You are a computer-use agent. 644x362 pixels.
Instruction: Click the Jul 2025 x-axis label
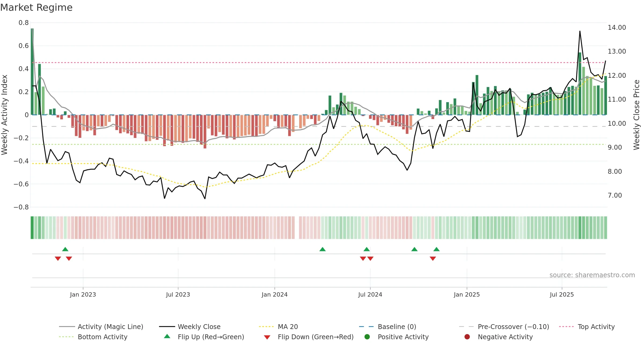[x=562, y=294]
